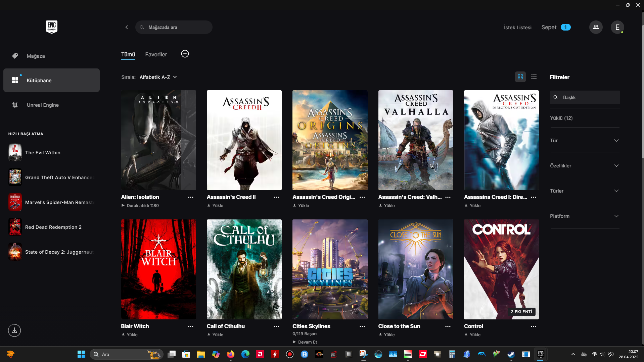Install Blair Witch via Yükle
This screenshot has width=644, height=362.
130,335
